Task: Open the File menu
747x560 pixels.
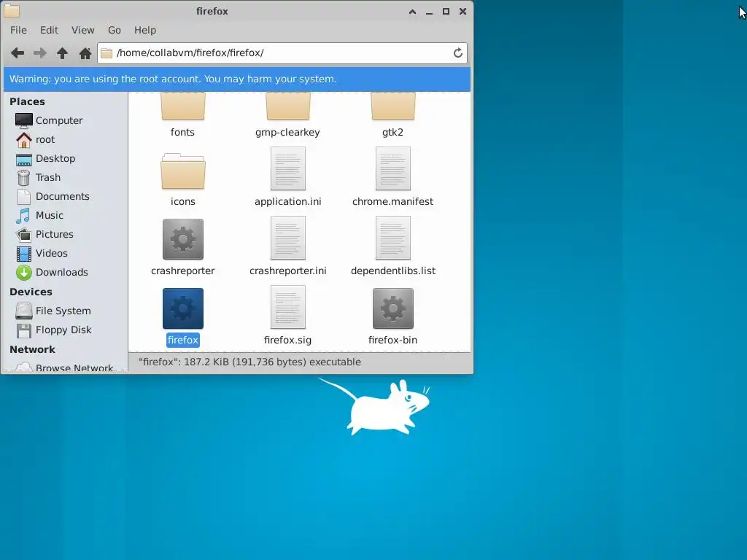Action: [x=18, y=30]
